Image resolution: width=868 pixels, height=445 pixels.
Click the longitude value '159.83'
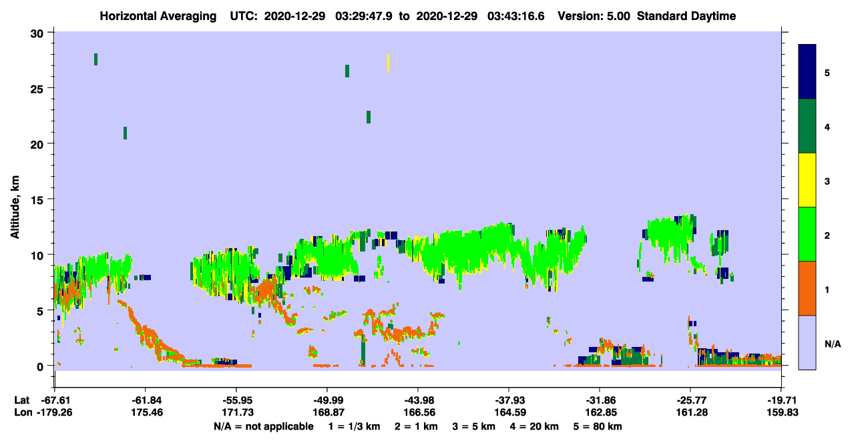point(781,412)
